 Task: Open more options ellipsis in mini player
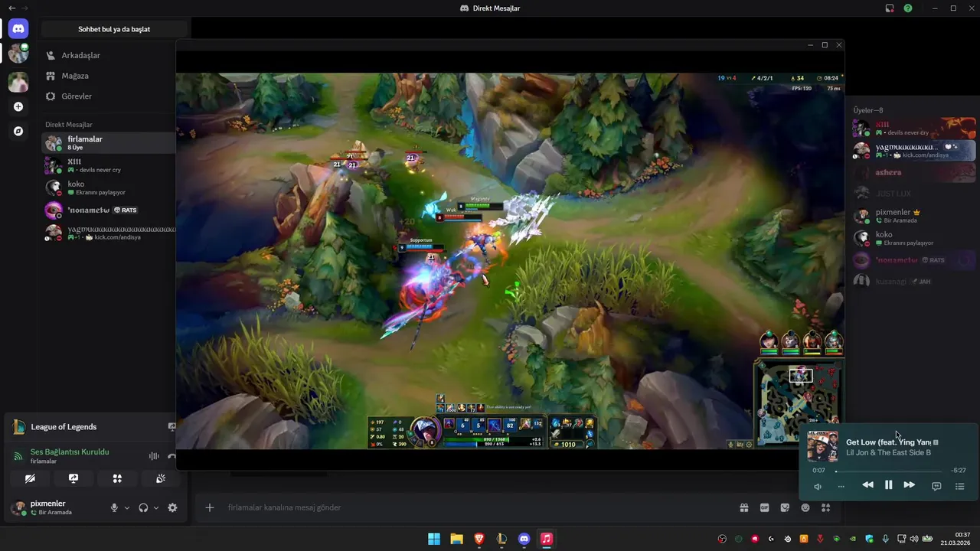[841, 486]
